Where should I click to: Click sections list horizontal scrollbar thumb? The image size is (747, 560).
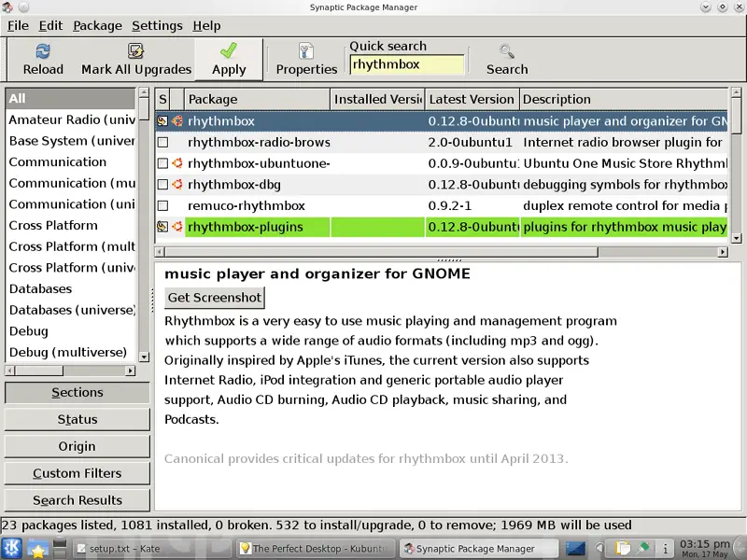[38, 371]
